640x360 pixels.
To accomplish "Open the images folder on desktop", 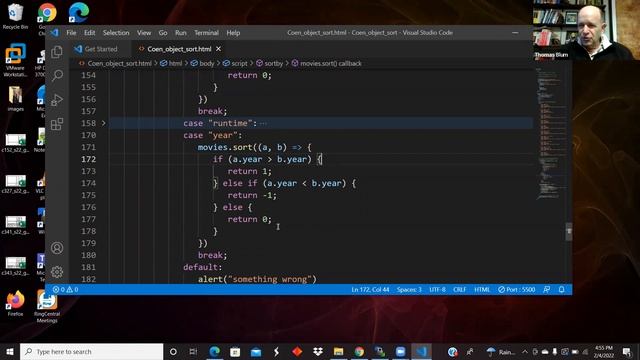I will 15,98.
